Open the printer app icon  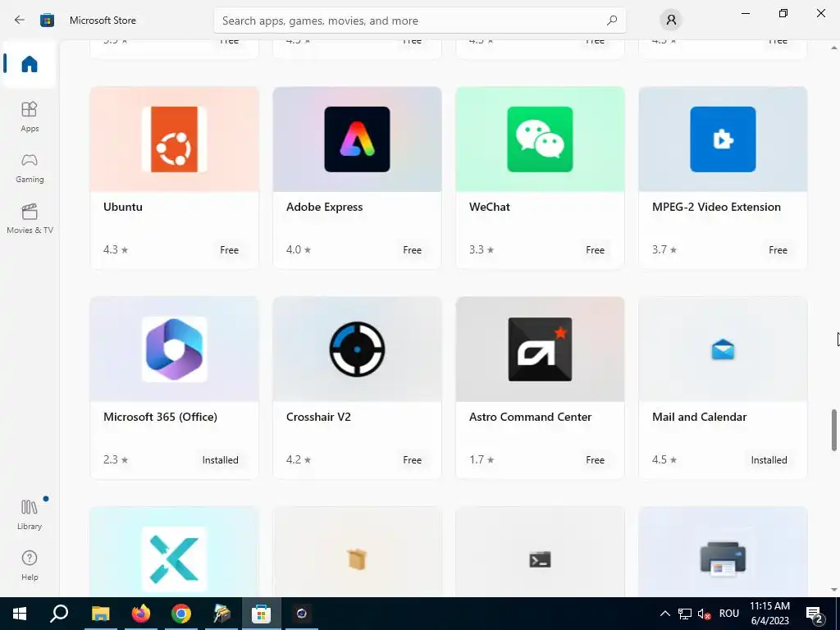pos(723,559)
